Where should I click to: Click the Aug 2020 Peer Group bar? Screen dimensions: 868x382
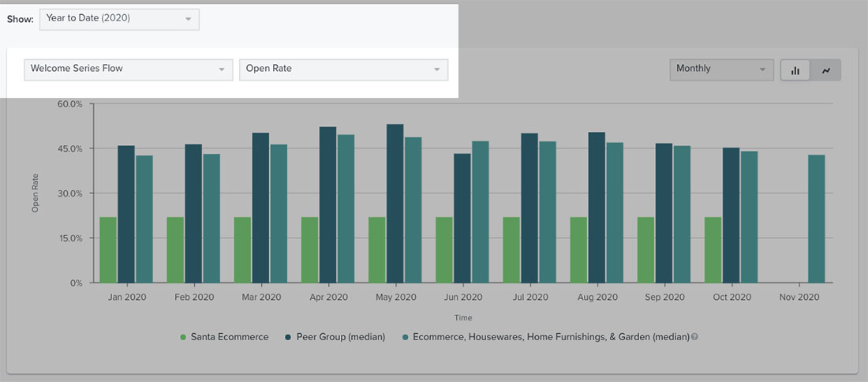click(597, 208)
